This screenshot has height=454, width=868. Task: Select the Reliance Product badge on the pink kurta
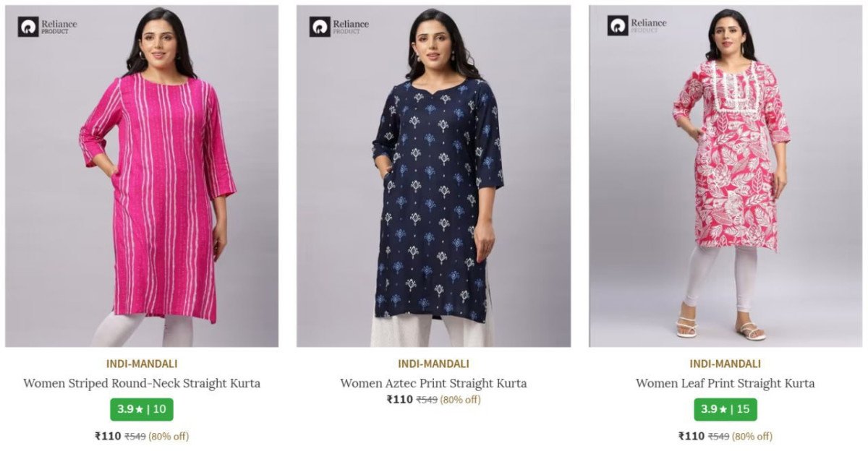(x=43, y=25)
